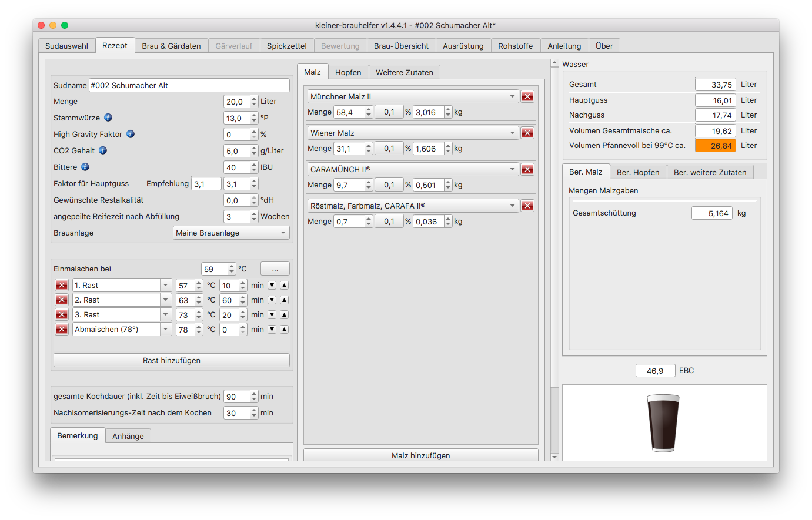This screenshot has height=520, width=812.
Task: Delete the 1. Rast mash step
Action: 62,286
